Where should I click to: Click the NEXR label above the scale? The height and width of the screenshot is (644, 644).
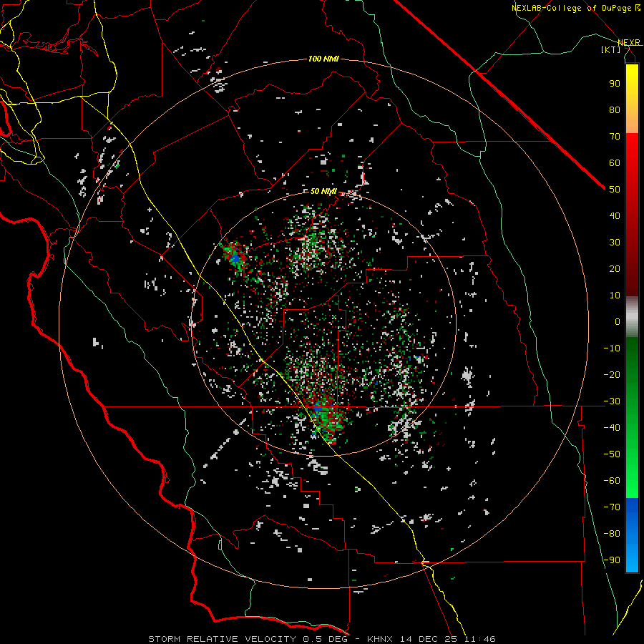pos(628,43)
